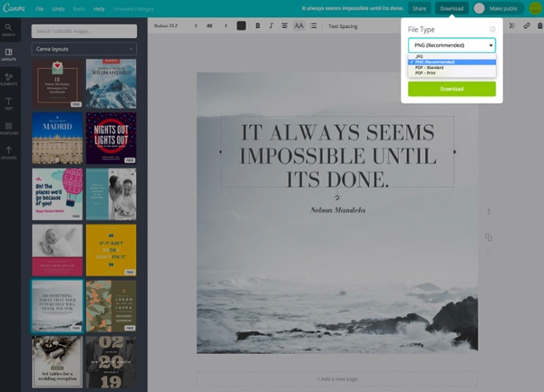Select the camouflage pattern layout
This screenshot has width=544, height=392.
point(111,306)
